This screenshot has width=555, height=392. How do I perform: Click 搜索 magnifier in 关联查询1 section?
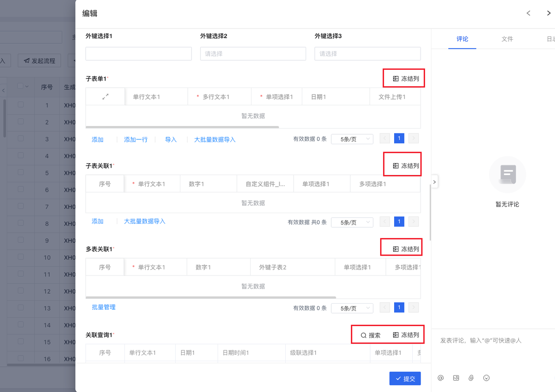(x=371, y=335)
